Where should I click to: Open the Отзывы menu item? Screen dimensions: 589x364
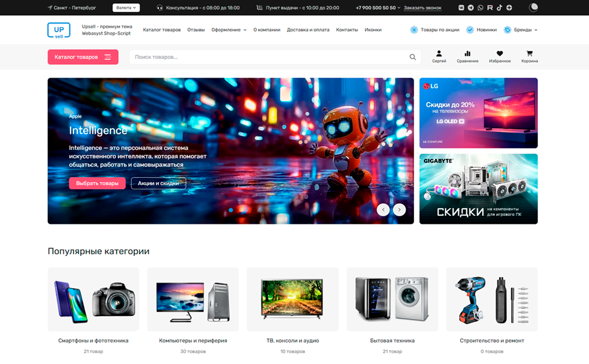coord(196,30)
